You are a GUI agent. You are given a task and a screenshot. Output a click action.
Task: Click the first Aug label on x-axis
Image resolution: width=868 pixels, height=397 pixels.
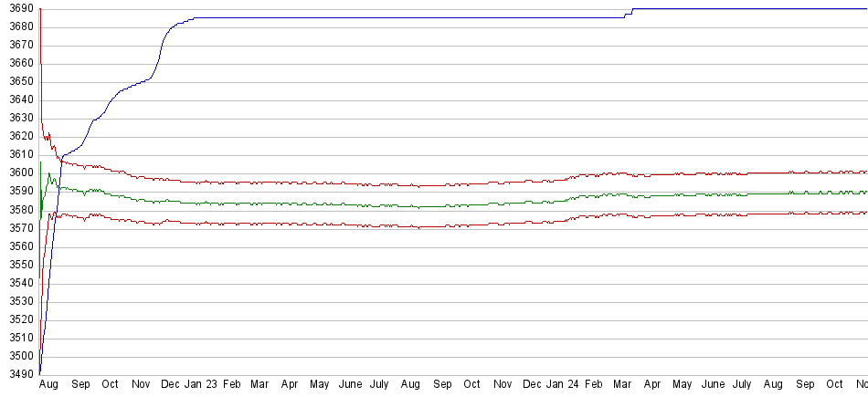tap(49, 386)
